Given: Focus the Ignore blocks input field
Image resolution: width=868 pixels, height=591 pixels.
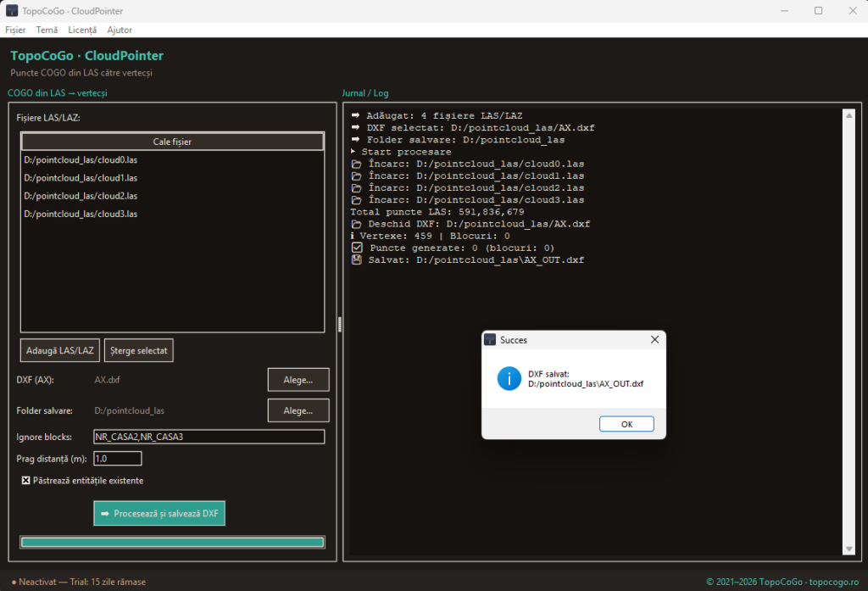Looking at the screenshot, I should (209, 437).
